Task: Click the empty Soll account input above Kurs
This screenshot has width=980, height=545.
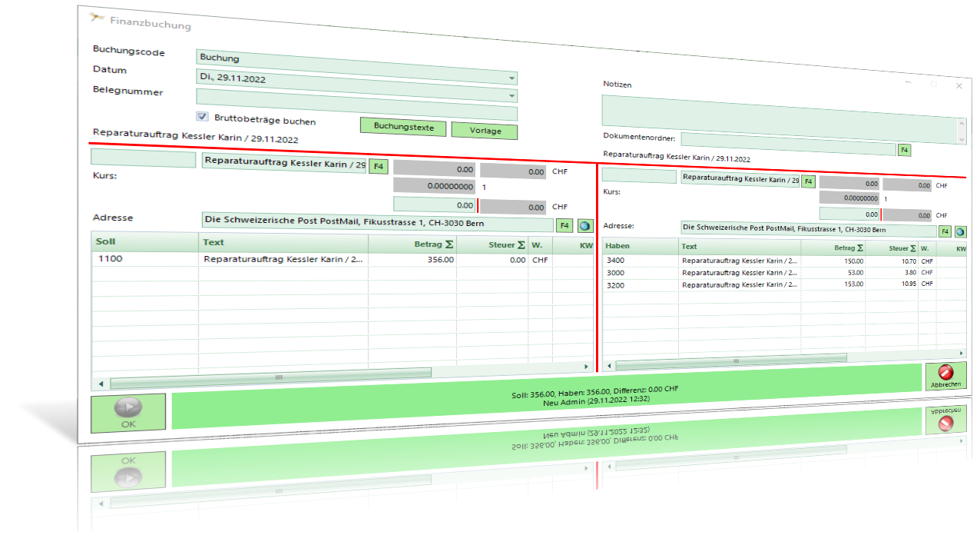Action: 144,159
